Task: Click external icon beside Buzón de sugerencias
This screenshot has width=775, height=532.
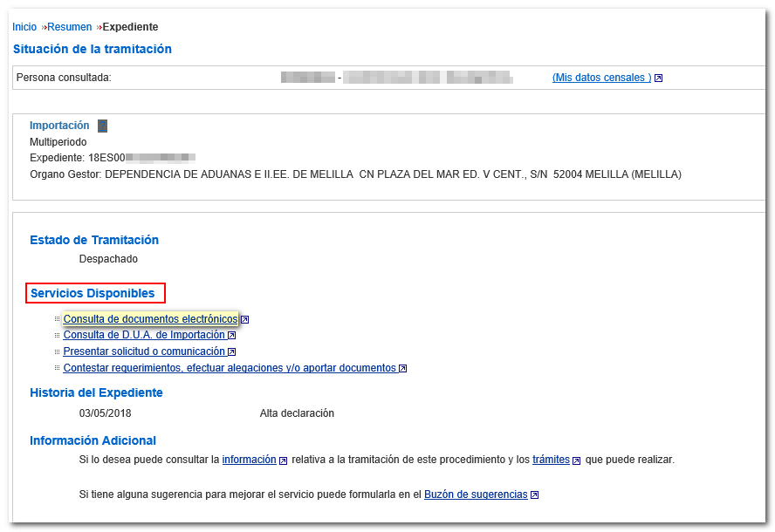Action: 534,495
